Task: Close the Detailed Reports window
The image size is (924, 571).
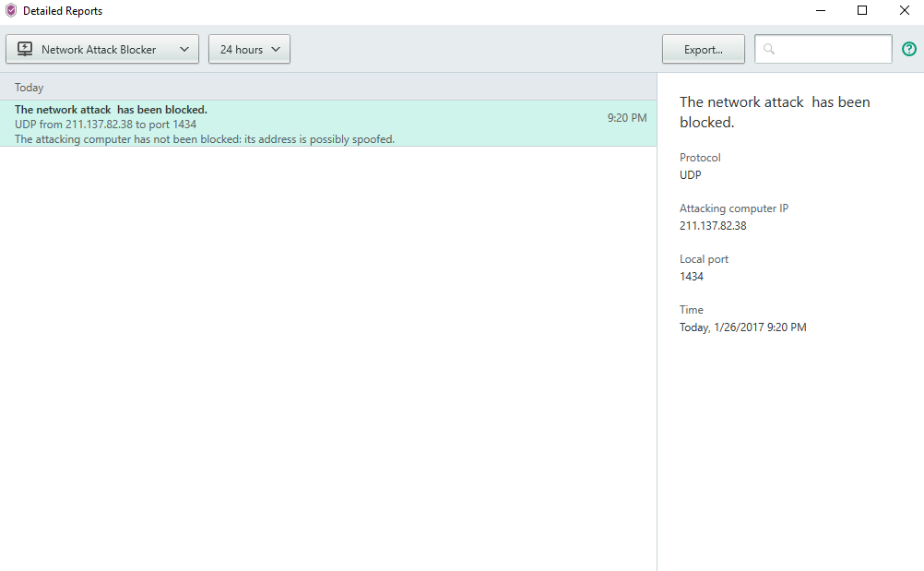Action: 904,10
